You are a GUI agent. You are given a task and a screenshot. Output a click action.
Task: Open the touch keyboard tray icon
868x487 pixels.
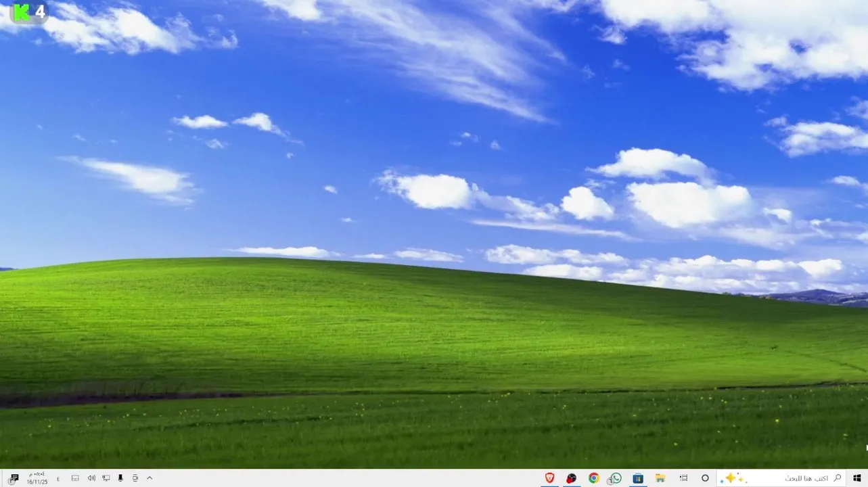pos(75,478)
